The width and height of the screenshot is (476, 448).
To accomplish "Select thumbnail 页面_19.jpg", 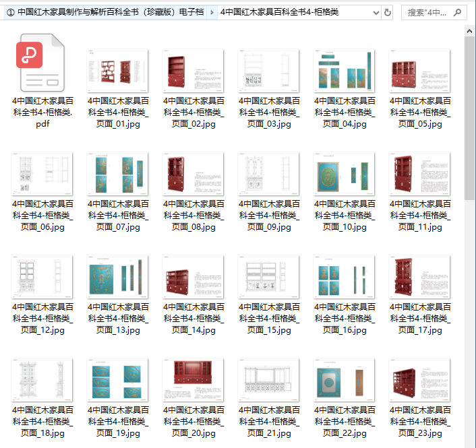I will point(117,381).
